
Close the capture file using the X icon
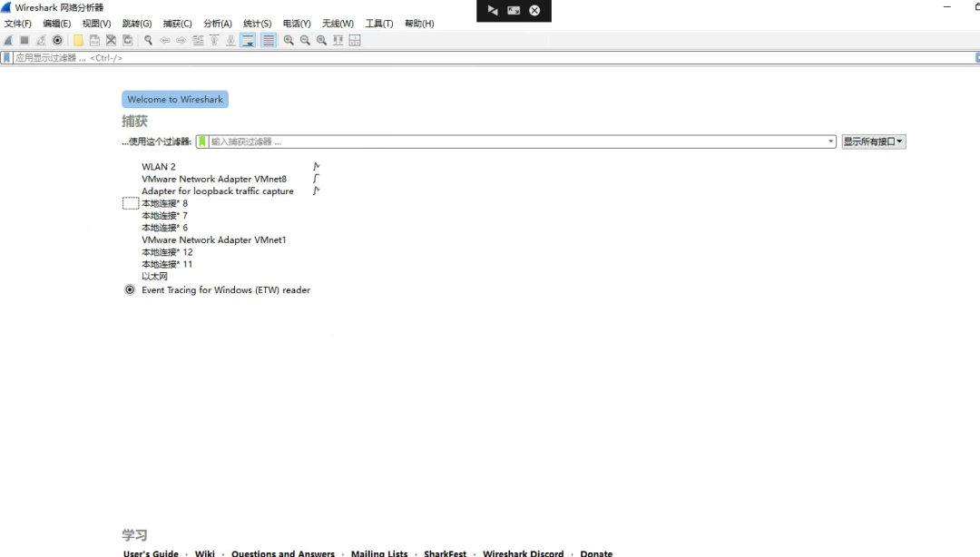(112, 40)
